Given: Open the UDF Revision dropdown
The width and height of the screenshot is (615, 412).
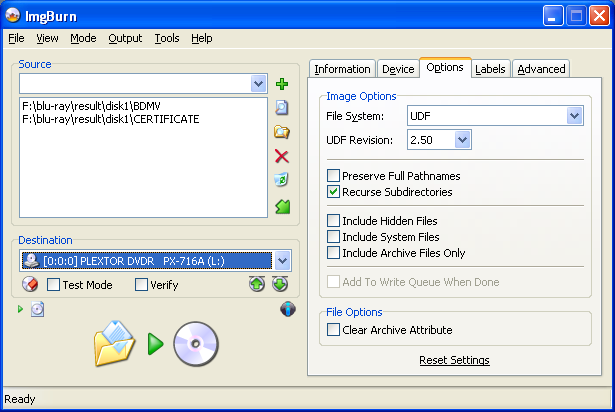Looking at the screenshot, I should [x=462, y=140].
